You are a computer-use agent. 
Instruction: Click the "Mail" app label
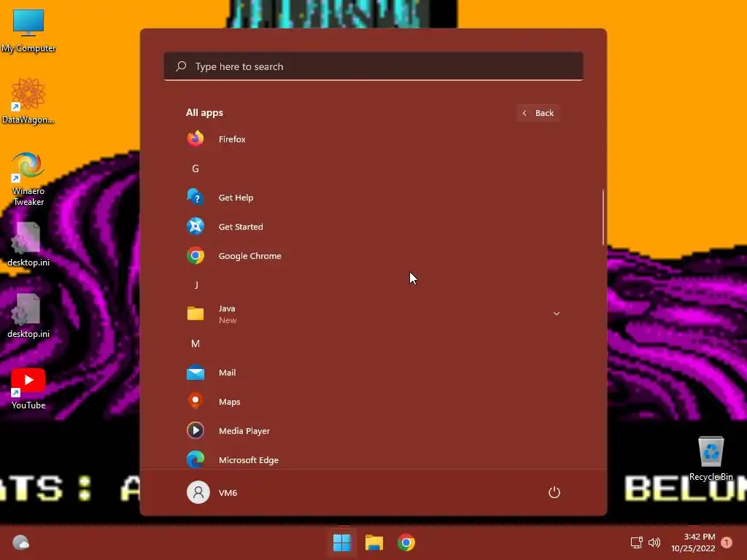pyautogui.click(x=227, y=373)
